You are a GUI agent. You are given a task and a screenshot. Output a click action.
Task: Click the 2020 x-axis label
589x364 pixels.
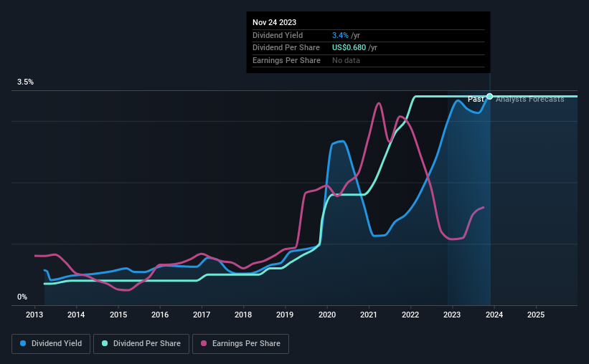point(327,315)
